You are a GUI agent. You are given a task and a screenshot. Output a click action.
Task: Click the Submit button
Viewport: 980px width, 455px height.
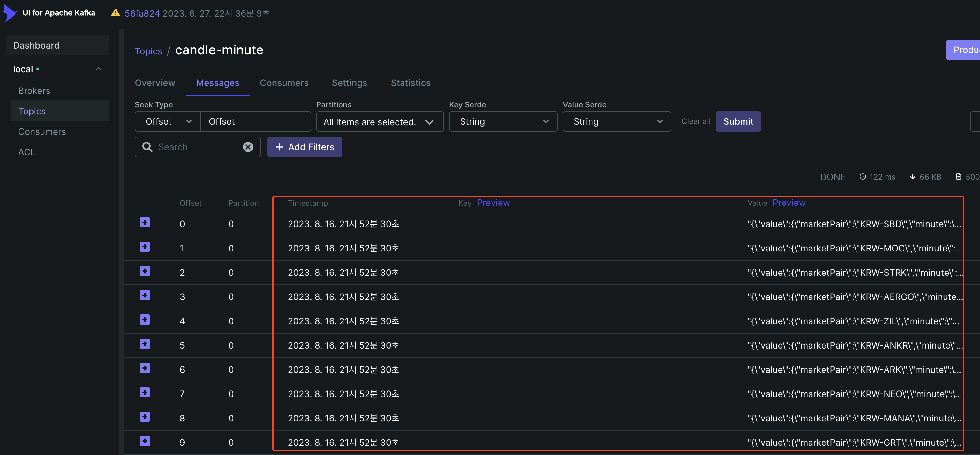[738, 121]
